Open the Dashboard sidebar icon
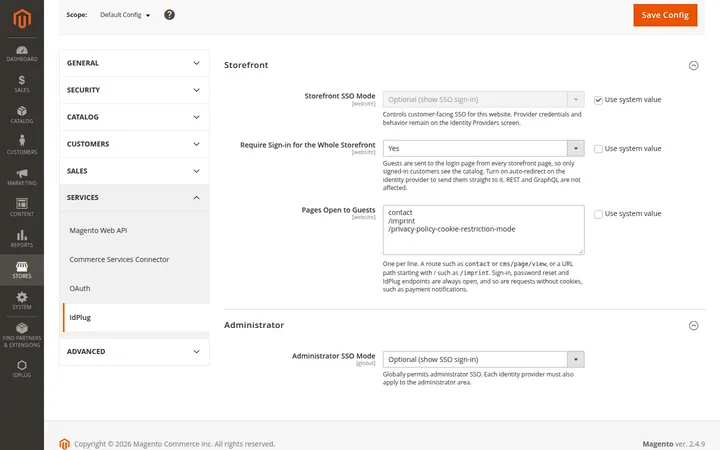The width and height of the screenshot is (720, 450). [x=22, y=53]
